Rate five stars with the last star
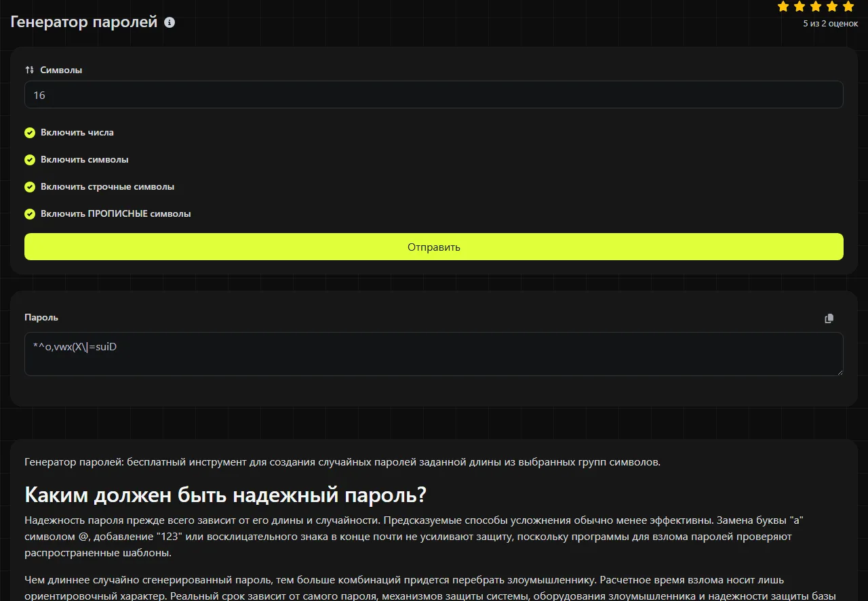The width and height of the screenshot is (868, 601). pyautogui.click(x=848, y=7)
